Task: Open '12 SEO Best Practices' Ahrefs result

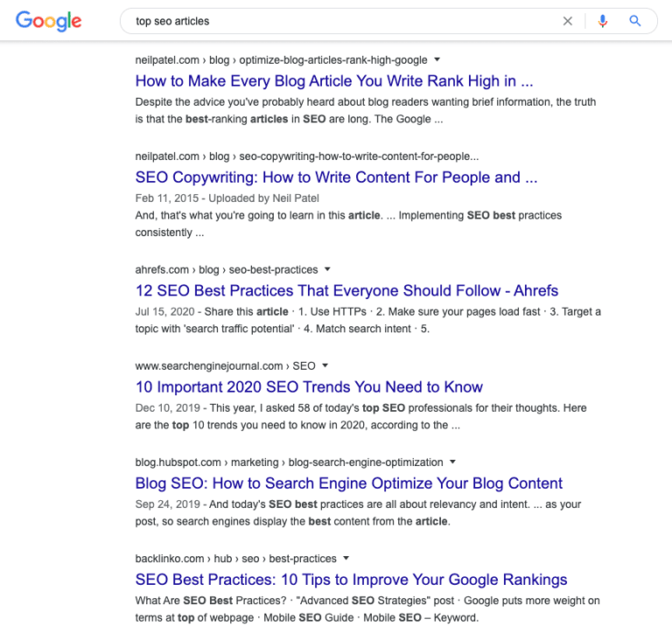Action: coord(346,290)
